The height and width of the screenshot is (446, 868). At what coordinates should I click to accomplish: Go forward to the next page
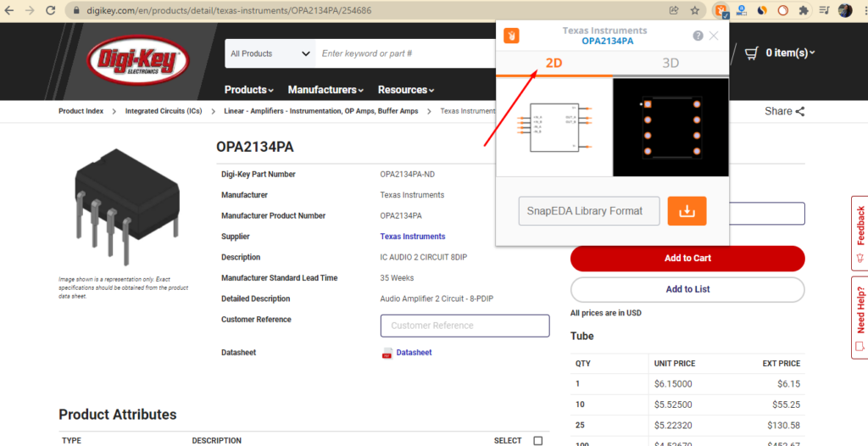30,10
